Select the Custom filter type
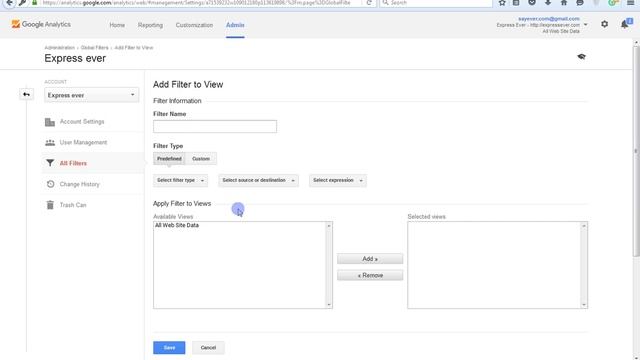The height and width of the screenshot is (360, 640). (201, 158)
